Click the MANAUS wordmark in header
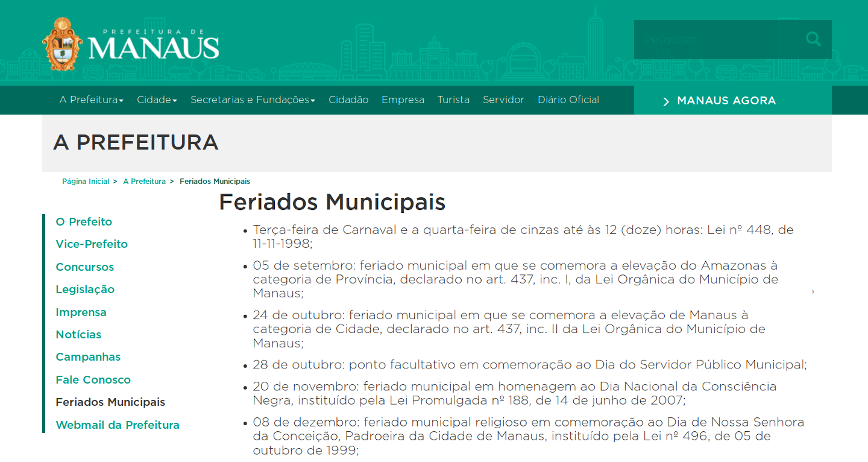868x462 pixels. (154, 48)
